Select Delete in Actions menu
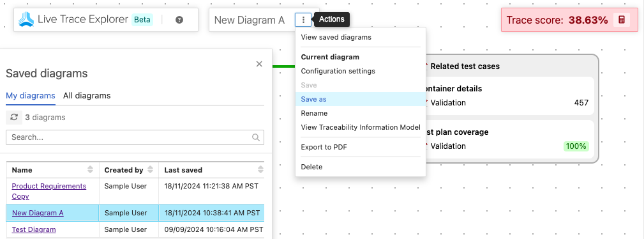644x239 pixels. pos(360,167)
